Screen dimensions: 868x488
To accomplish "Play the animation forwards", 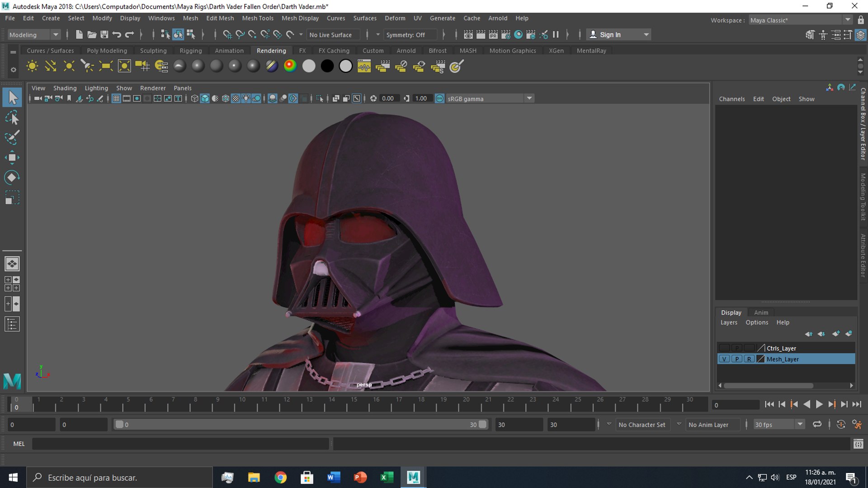I will 819,404.
